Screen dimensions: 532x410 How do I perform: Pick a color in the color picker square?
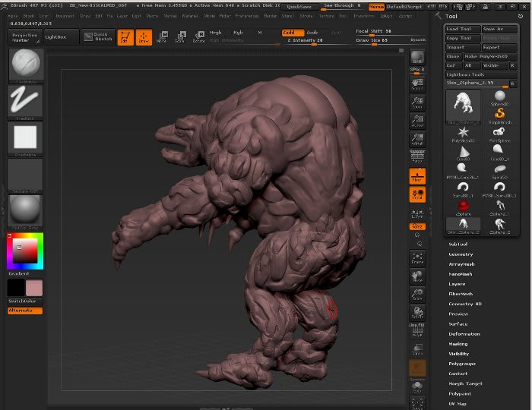(x=25, y=251)
